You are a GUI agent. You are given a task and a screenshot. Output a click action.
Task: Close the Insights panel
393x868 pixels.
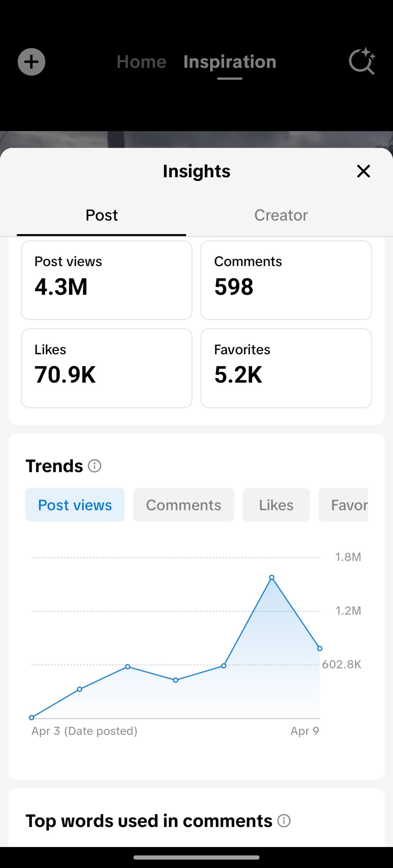point(363,171)
